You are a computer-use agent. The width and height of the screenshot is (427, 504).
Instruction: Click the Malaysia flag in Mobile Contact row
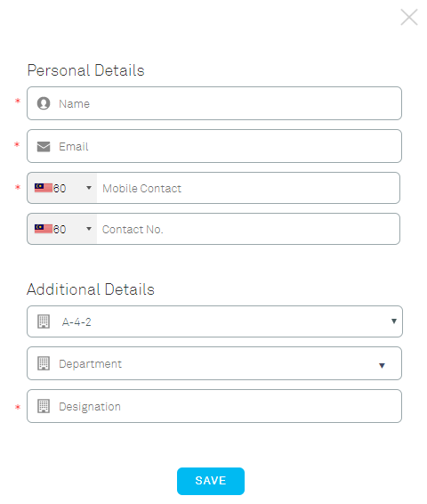[44, 188]
